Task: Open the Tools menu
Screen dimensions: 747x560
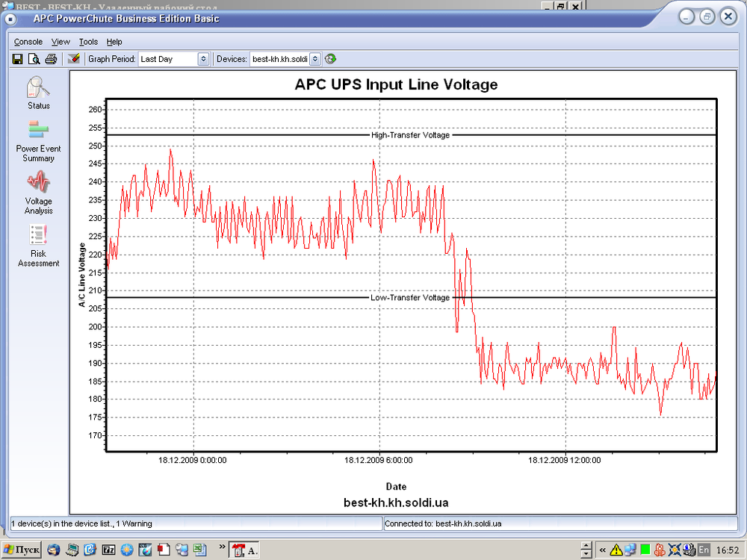Action: pos(87,42)
